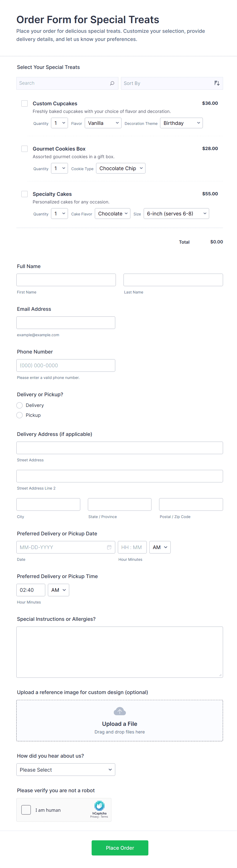Open the cupcake Flavor Vanilla dropdown
The height and width of the screenshot is (868, 237).
click(x=103, y=123)
